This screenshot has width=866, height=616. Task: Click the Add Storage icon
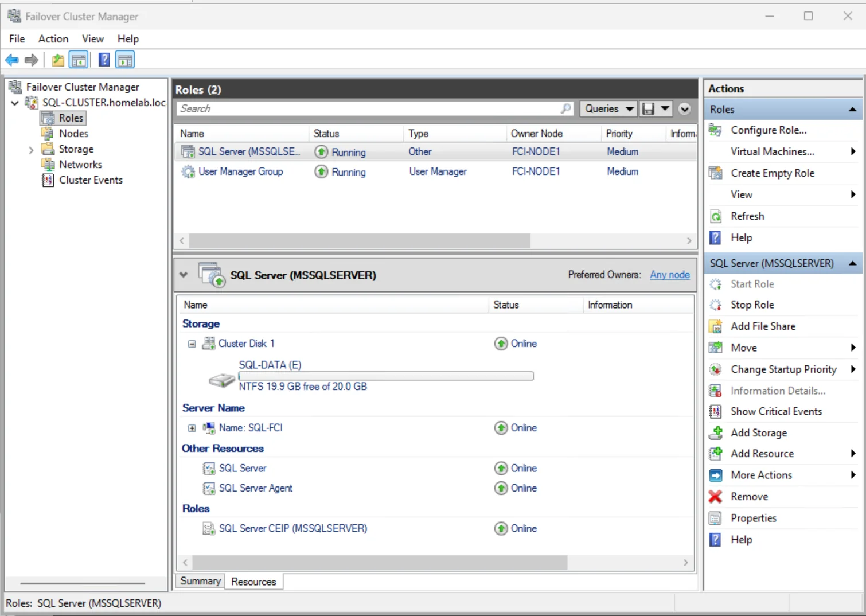[x=715, y=433]
